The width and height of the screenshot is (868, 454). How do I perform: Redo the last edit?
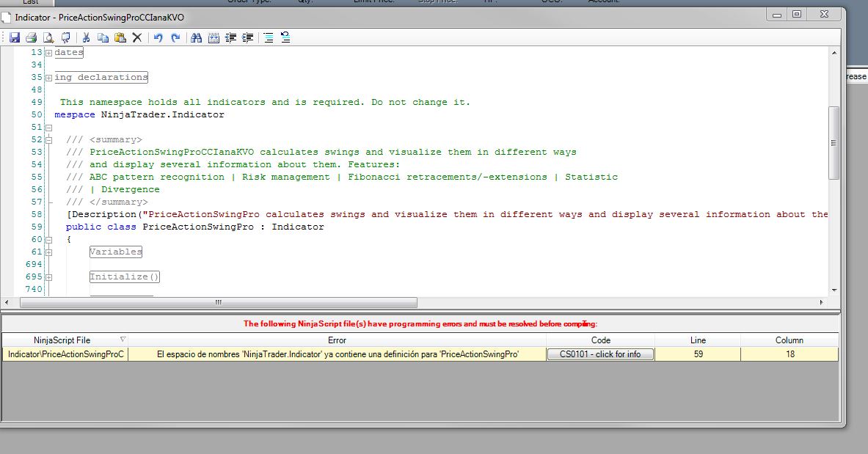(175, 37)
